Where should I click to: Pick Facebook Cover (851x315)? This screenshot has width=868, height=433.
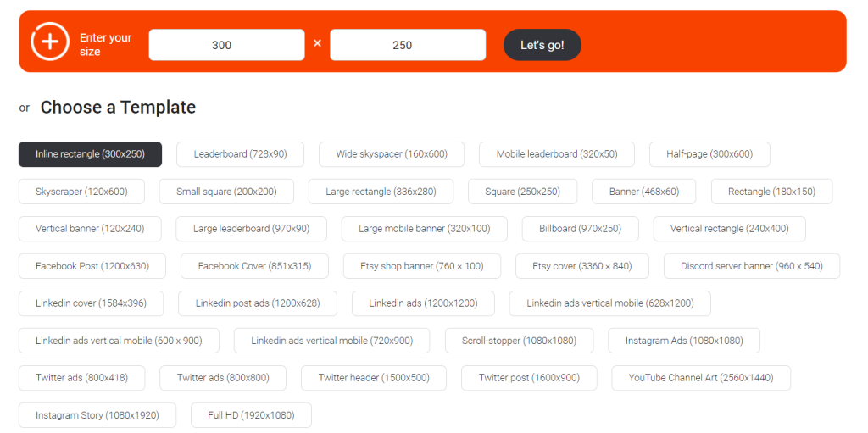(254, 266)
